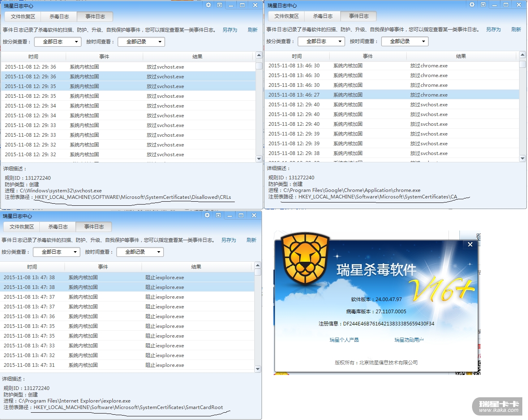Switch to 杀毒日志 tab in svchost.exe log window
This screenshot has height=420, width=528.
[x=59, y=17]
